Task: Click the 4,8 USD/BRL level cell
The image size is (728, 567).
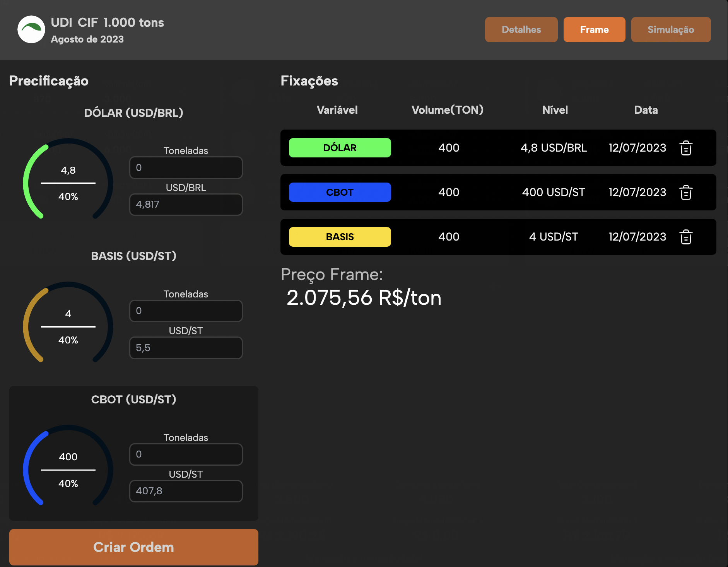Action: [554, 148]
